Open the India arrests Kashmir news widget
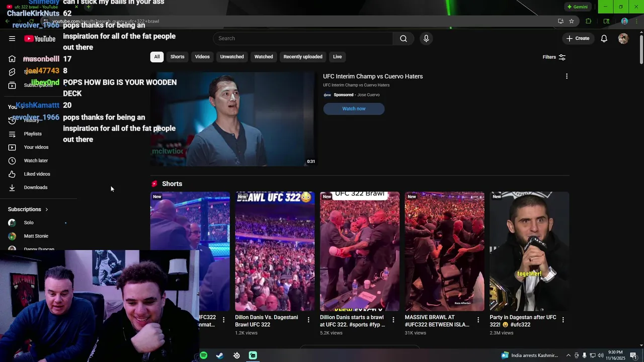644x362 pixels. [x=530, y=355]
